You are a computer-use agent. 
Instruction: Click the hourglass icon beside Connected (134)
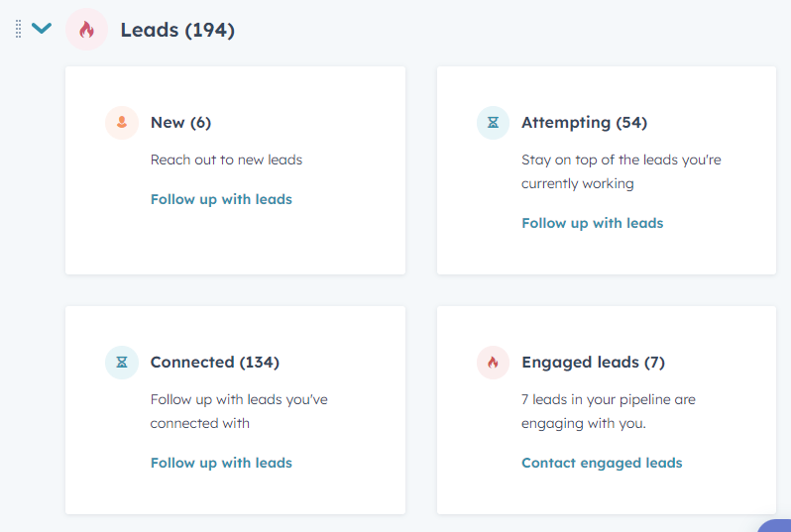[x=122, y=362]
